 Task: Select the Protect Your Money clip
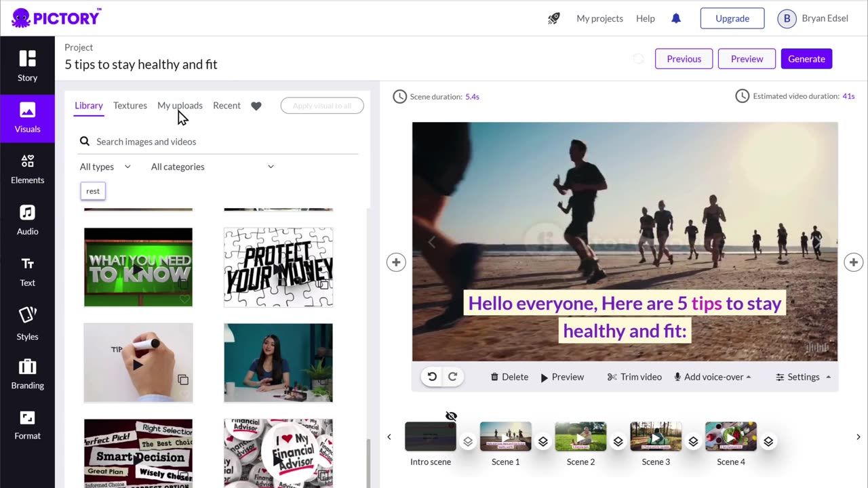[278, 267]
